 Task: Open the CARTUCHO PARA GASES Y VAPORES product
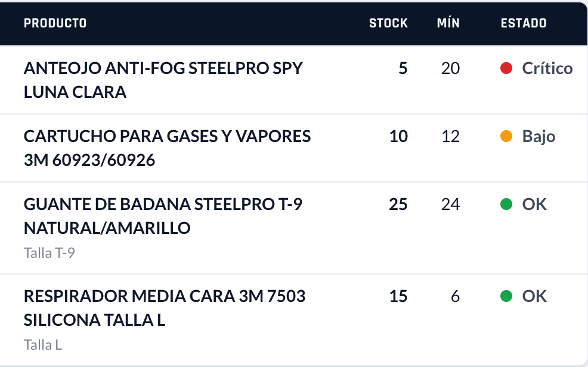point(167,148)
